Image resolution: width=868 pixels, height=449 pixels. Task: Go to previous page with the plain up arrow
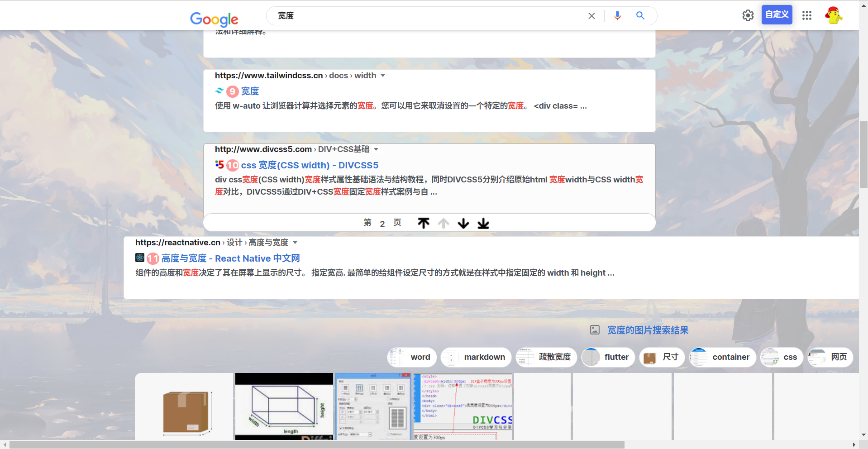pyautogui.click(x=444, y=223)
